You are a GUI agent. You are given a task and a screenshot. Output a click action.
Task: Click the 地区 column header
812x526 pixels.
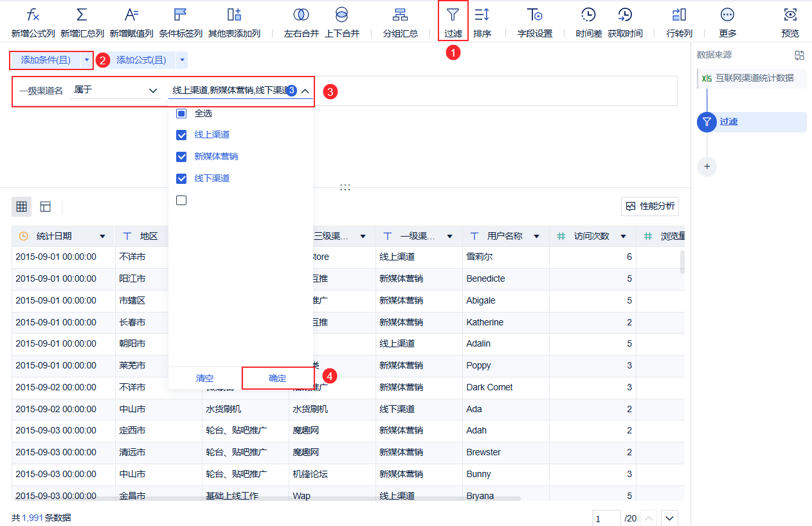tap(149, 237)
